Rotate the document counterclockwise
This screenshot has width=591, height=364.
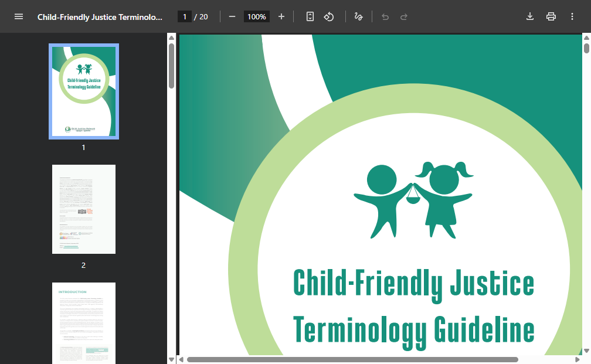click(x=329, y=16)
